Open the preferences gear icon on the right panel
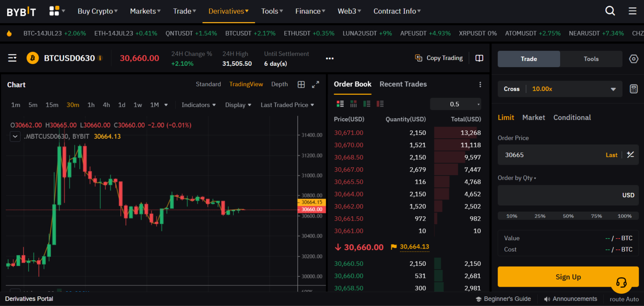644x306 pixels. coord(634,59)
